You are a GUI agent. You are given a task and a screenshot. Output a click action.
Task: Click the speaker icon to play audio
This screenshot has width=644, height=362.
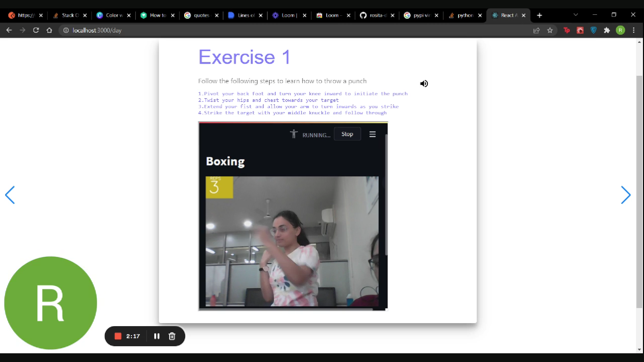tap(424, 83)
